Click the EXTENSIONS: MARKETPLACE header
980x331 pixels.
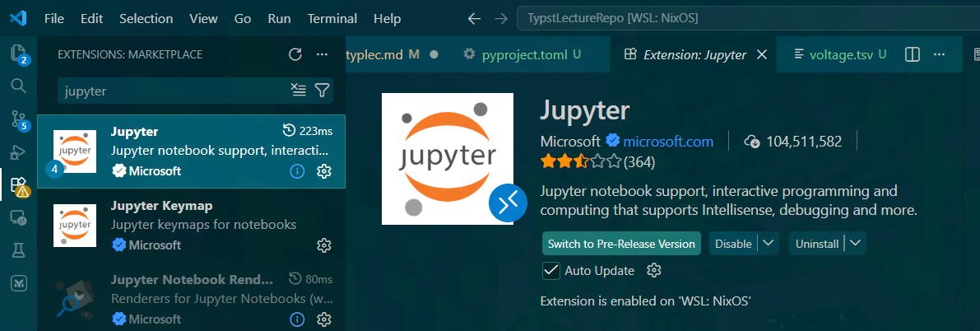[130, 54]
